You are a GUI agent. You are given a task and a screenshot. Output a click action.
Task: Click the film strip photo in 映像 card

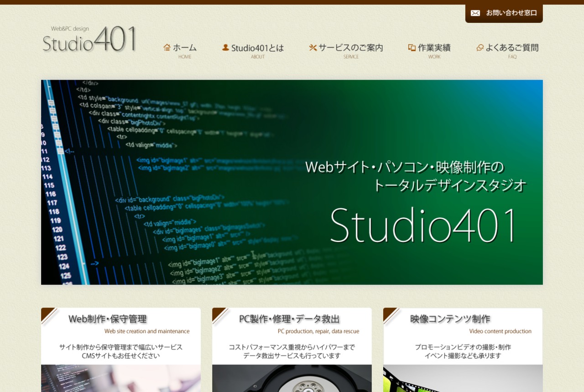[x=463, y=378]
